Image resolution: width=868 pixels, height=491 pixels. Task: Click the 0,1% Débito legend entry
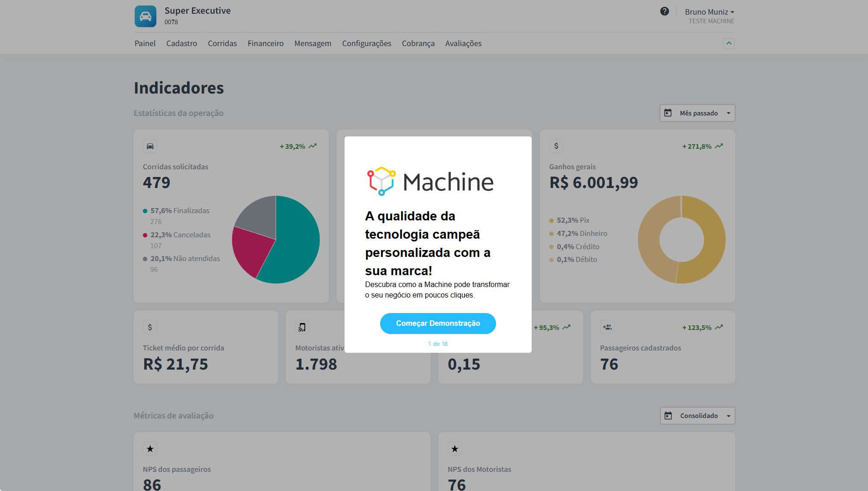pos(573,260)
